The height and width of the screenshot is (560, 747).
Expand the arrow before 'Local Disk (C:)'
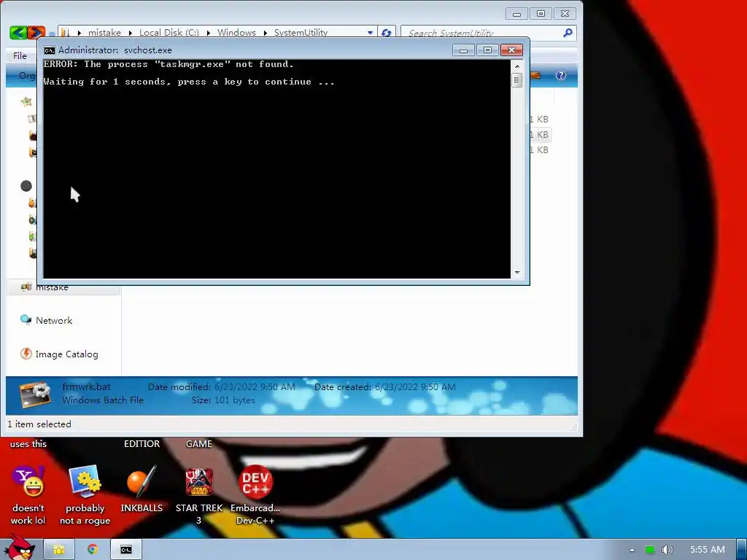130,33
